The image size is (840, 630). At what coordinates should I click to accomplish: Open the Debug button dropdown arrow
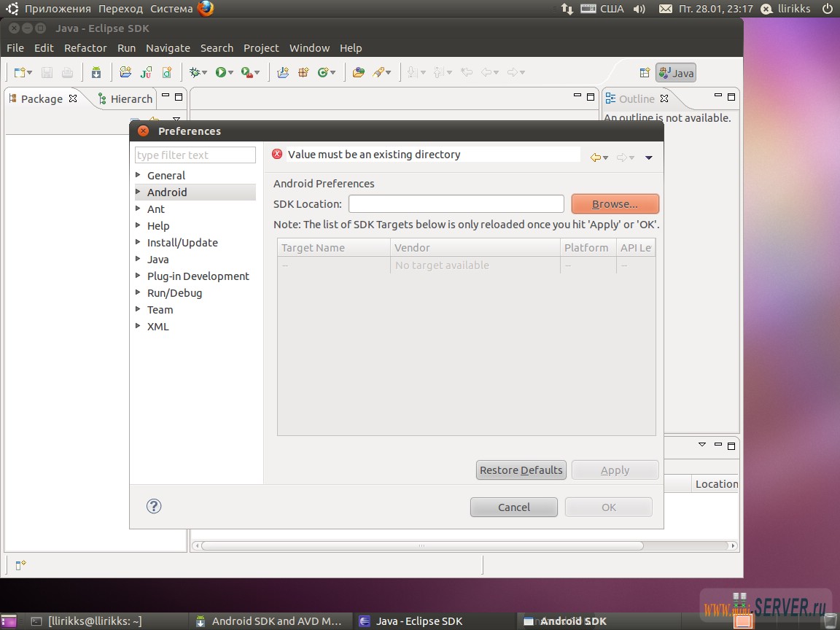205,73
